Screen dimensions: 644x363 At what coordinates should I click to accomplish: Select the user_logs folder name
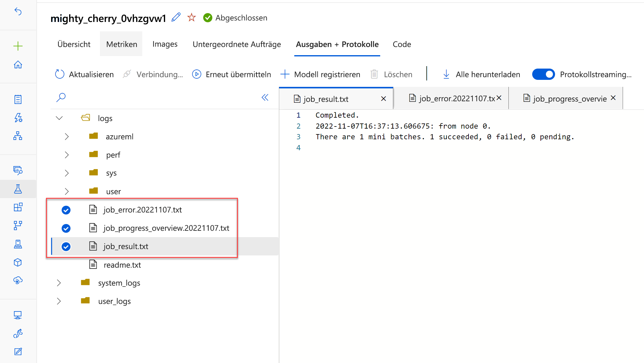(x=115, y=301)
